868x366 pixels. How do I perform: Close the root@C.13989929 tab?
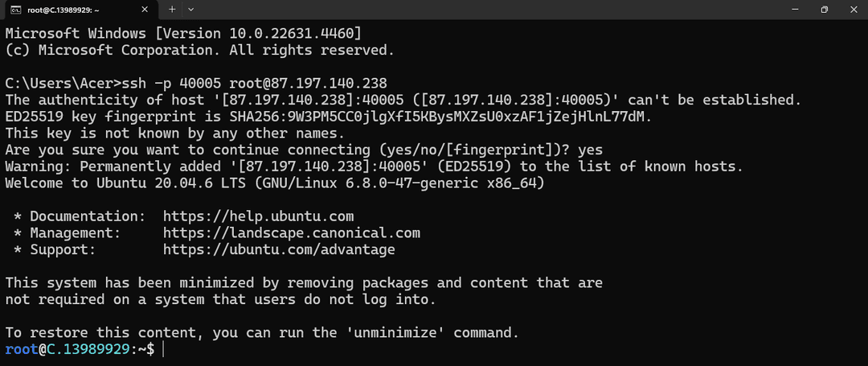click(145, 10)
